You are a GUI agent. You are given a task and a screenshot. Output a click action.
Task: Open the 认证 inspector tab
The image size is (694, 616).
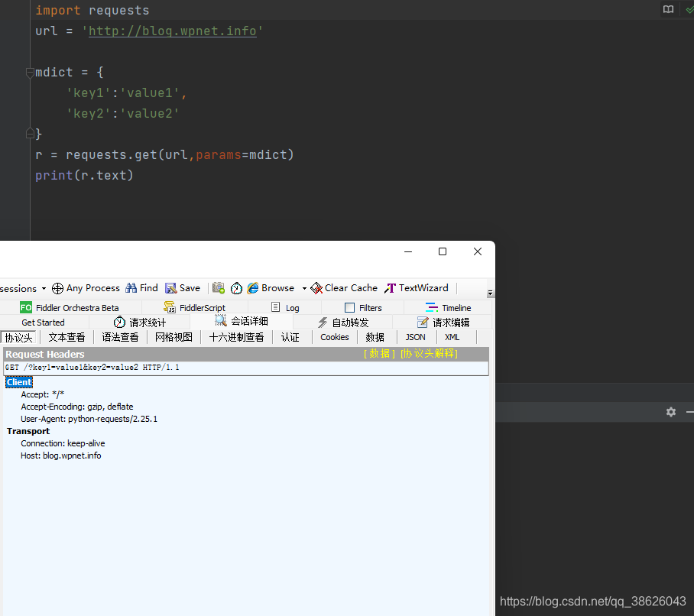pos(290,337)
